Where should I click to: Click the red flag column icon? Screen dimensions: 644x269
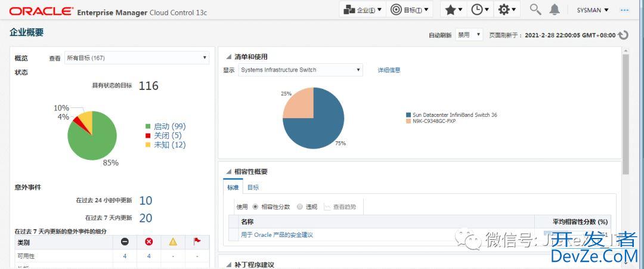[x=197, y=242]
